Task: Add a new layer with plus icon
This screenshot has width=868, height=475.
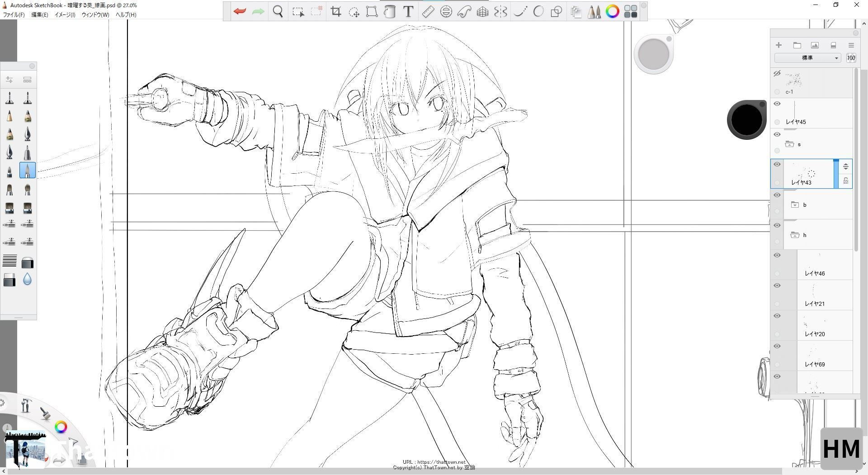Action: tap(778, 45)
